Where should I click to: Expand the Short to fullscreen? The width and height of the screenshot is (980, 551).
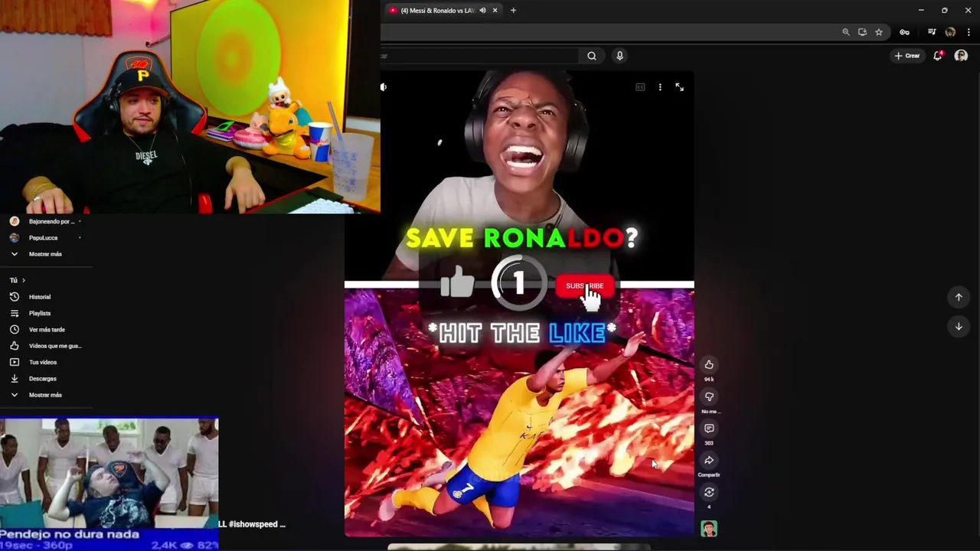tap(679, 87)
